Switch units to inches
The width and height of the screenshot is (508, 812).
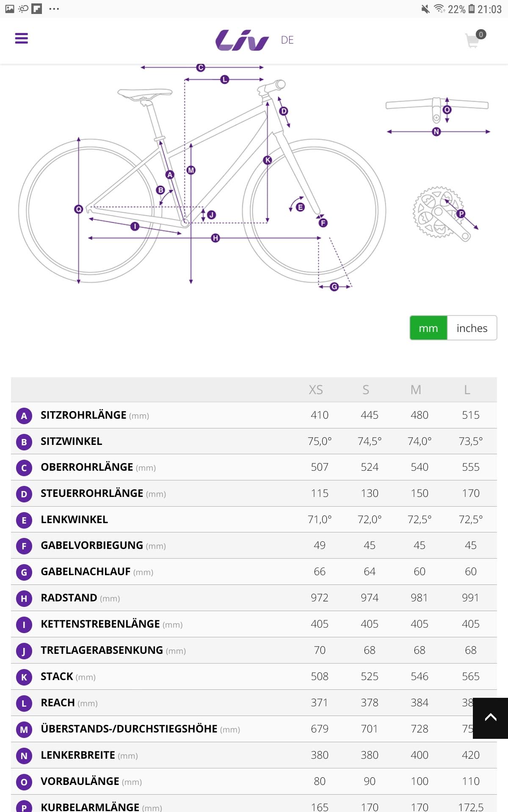click(472, 328)
